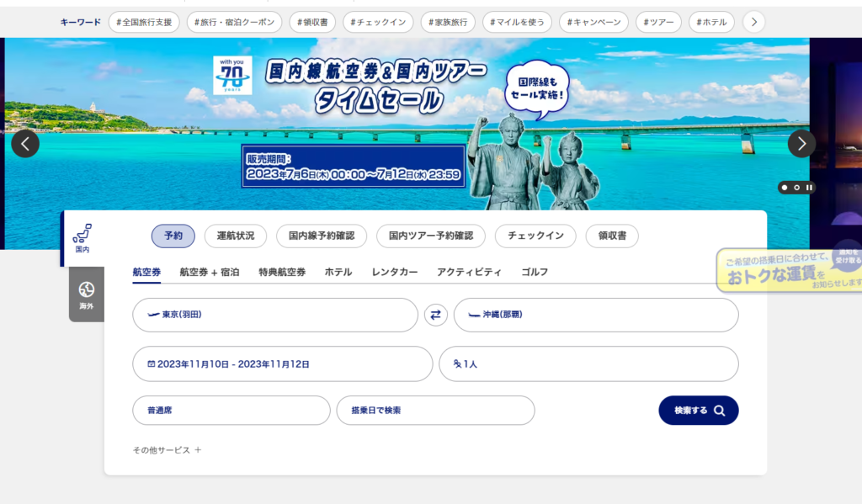
Task: Click the landing plane icon for 沖縄(那覇)
Action: pyautogui.click(x=474, y=315)
